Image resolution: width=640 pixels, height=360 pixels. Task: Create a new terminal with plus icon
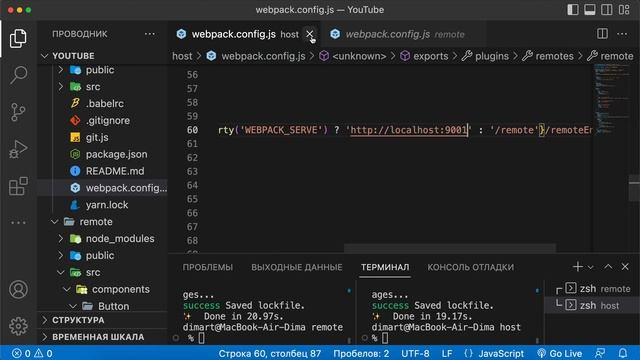(x=578, y=267)
